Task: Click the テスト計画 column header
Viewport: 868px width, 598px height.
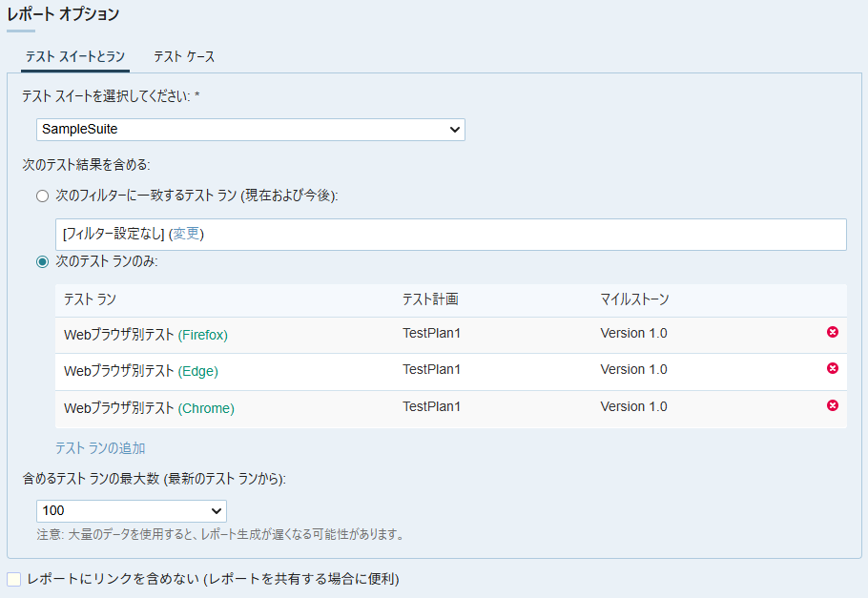Action: tap(430, 299)
